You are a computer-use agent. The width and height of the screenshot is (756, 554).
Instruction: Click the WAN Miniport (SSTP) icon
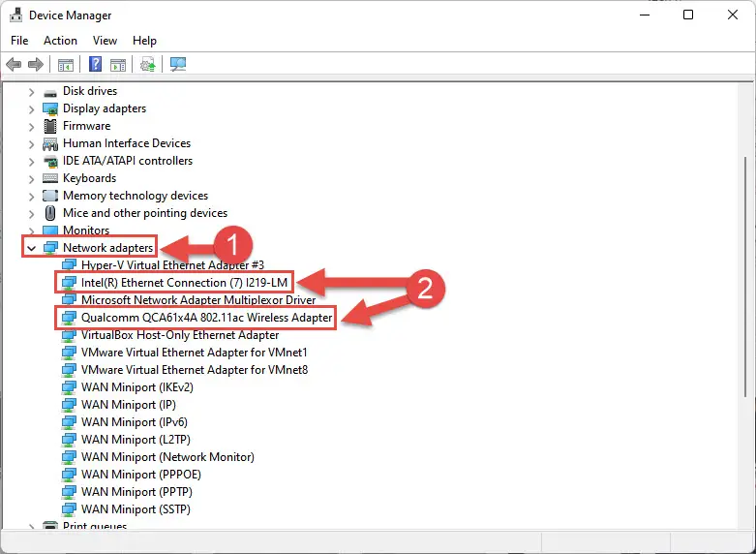pyautogui.click(x=69, y=509)
